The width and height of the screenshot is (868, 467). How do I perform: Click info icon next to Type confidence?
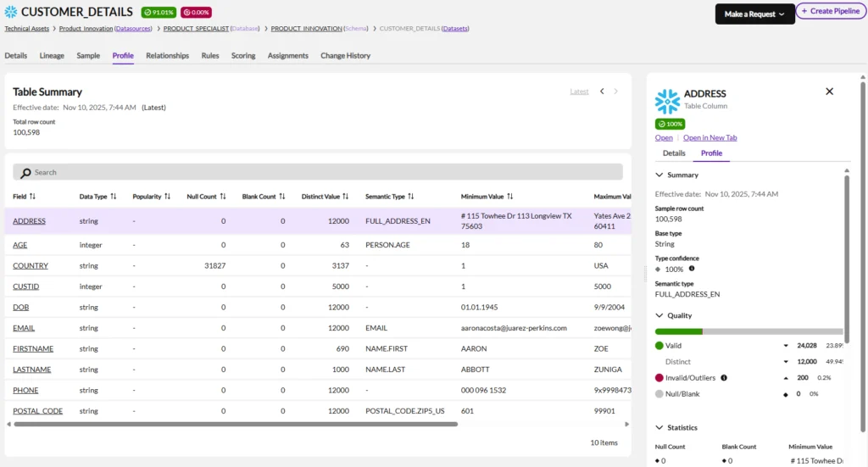pos(692,270)
